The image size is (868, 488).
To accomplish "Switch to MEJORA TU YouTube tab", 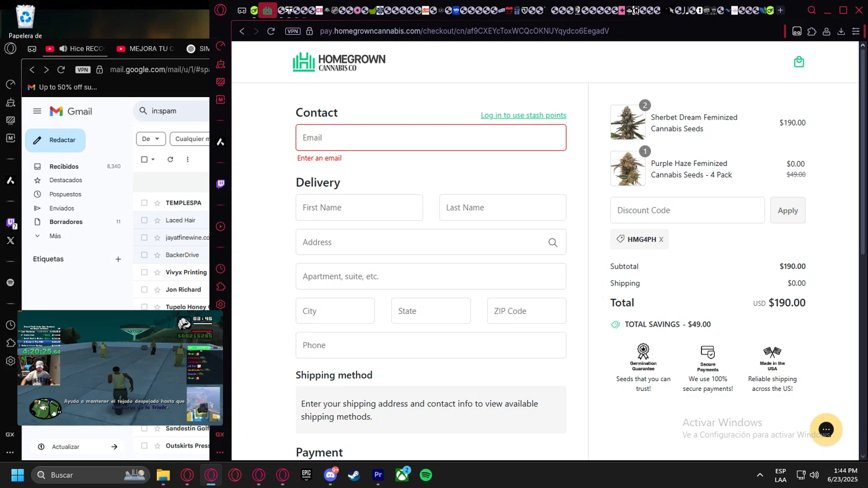I will tap(146, 49).
